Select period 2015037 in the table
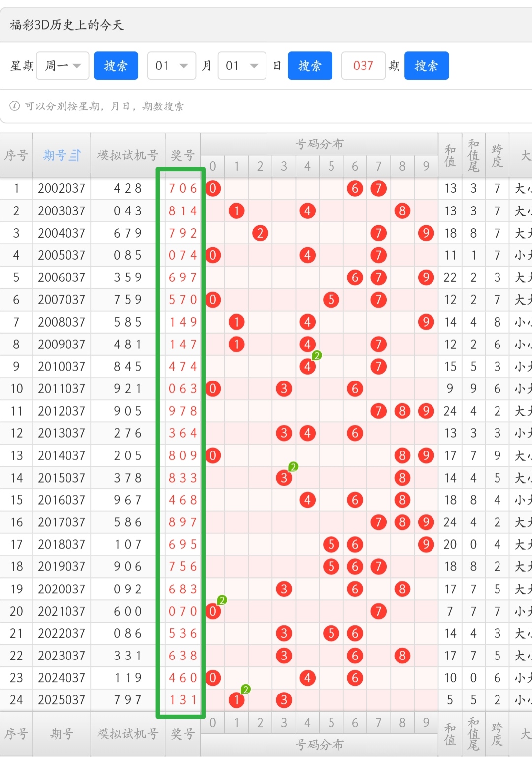532x763 pixels. coord(62,478)
